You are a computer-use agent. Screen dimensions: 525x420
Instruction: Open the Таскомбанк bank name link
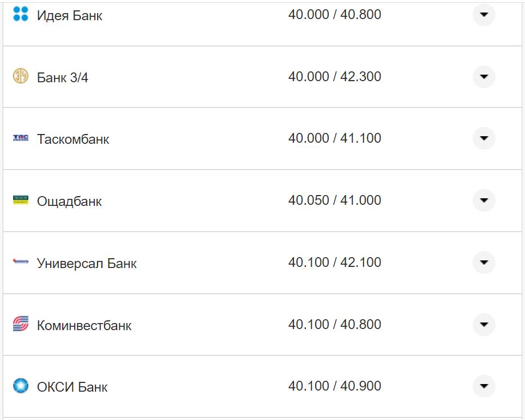point(73,139)
